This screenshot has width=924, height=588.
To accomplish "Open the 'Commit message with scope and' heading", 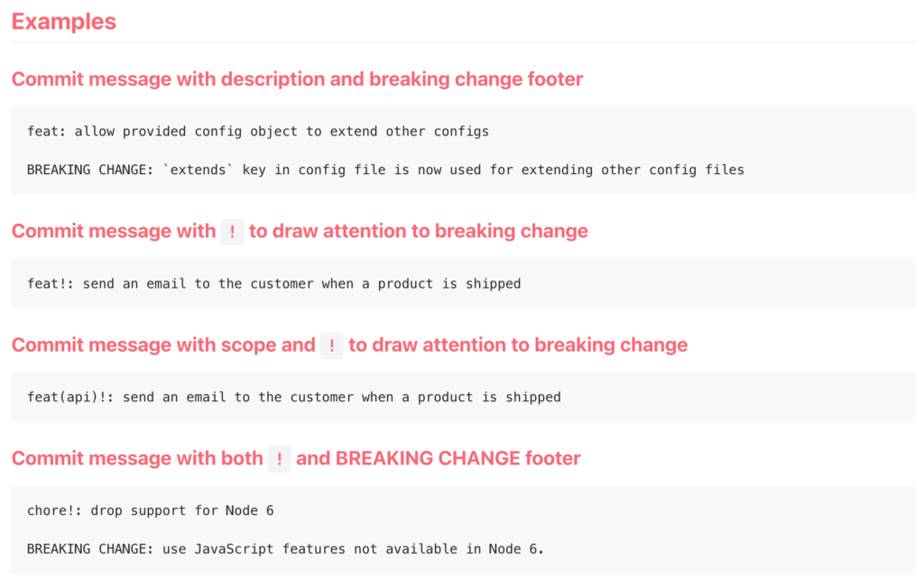I will pyautogui.click(x=163, y=345).
